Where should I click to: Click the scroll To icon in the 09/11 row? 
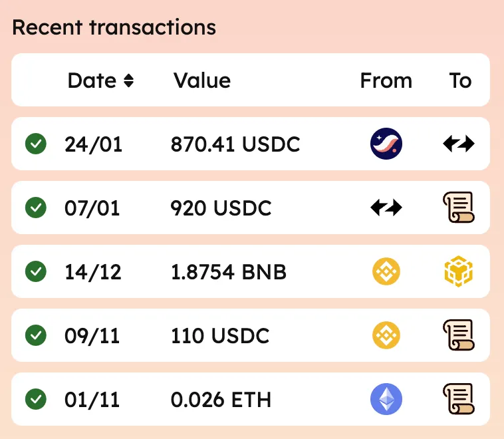[x=459, y=335]
